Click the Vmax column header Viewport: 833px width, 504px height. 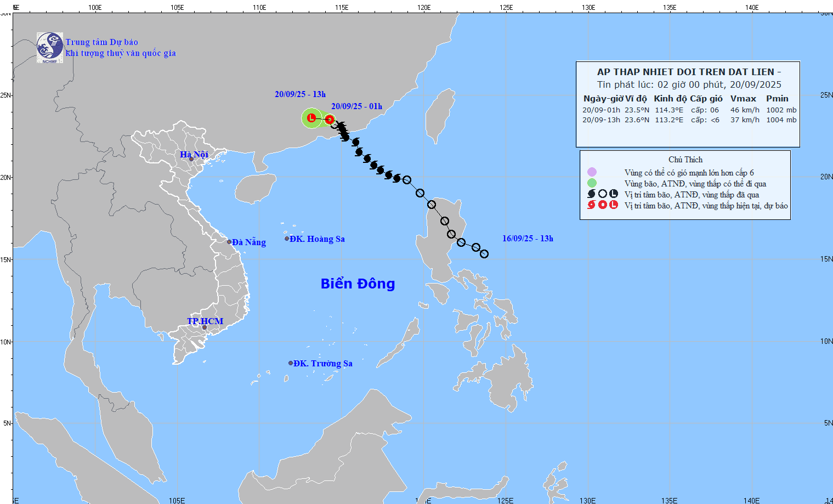tap(743, 99)
